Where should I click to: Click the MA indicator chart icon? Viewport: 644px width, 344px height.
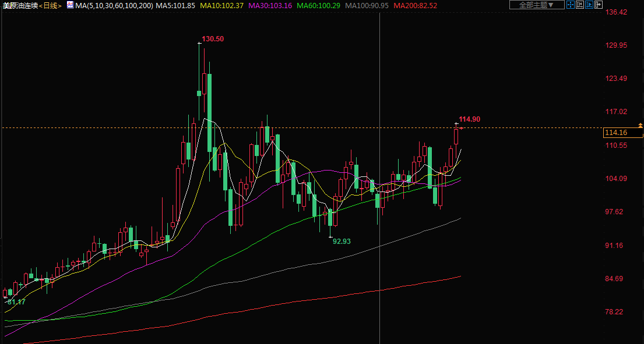[70, 5]
